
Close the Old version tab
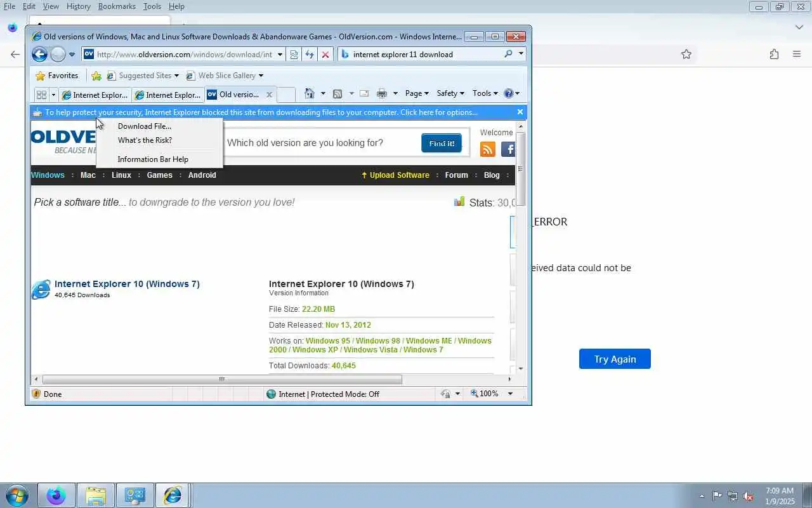(269, 95)
